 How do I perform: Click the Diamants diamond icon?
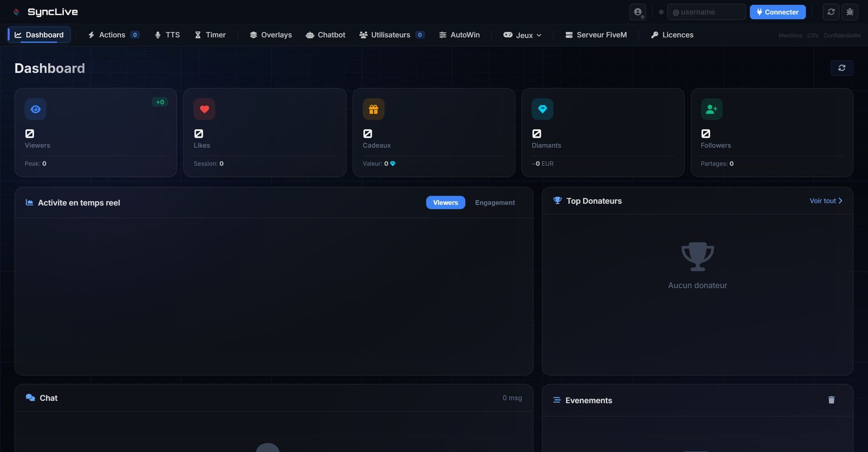pyautogui.click(x=542, y=109)
